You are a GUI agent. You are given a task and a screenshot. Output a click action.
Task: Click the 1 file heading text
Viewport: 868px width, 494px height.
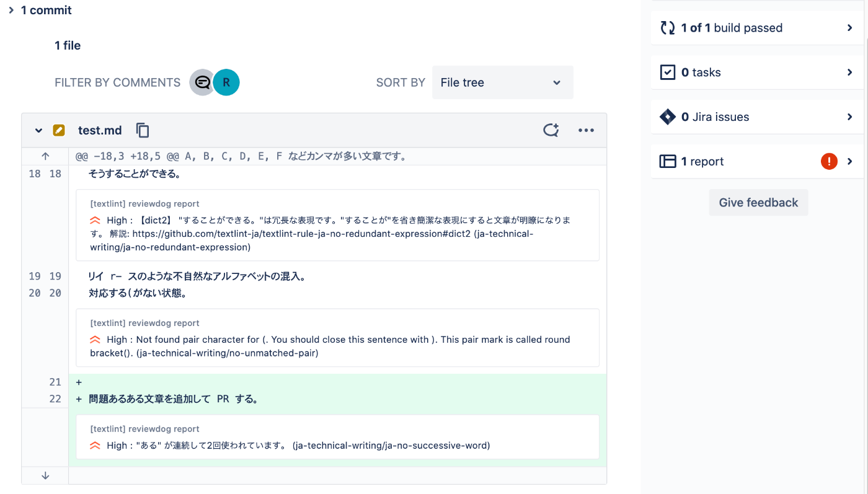tap(68, 45)
